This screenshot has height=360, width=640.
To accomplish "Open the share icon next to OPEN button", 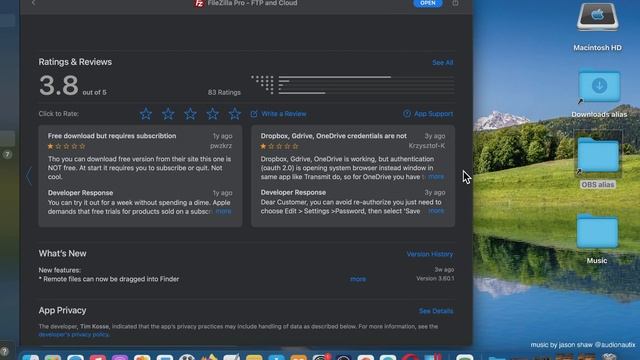I will 455,3.
